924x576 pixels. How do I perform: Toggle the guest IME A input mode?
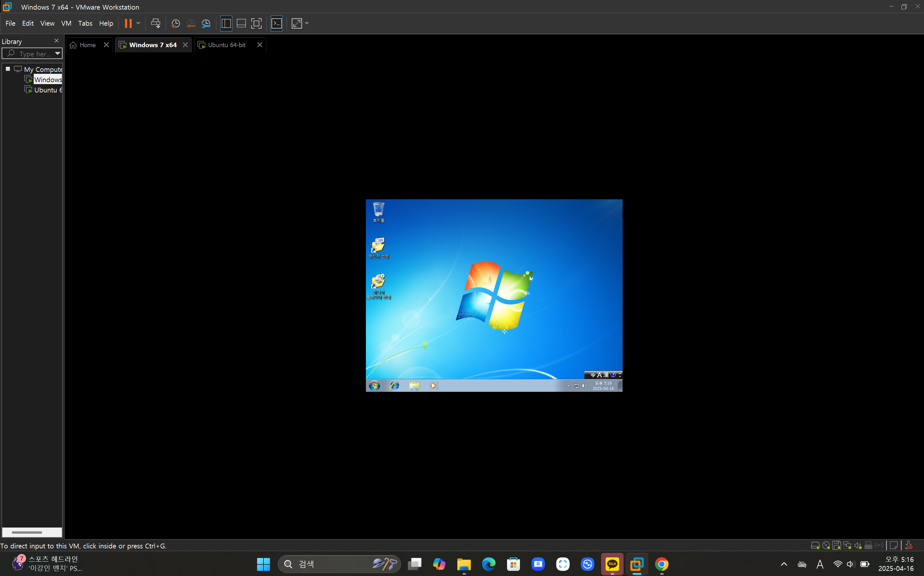[599, 375]
